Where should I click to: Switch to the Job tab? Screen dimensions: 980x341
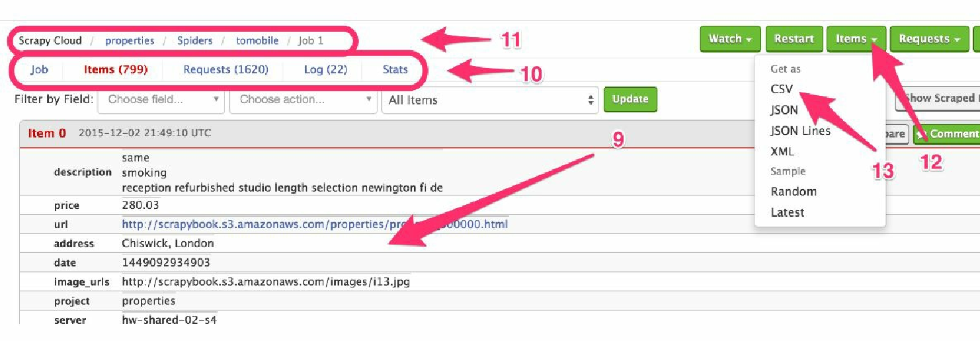pos(39,69)
